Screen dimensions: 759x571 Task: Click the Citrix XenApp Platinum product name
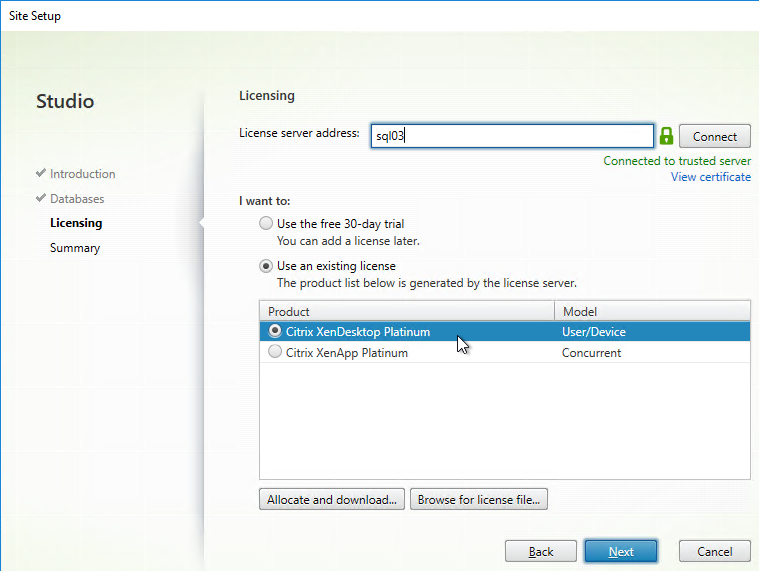(347, 353)
